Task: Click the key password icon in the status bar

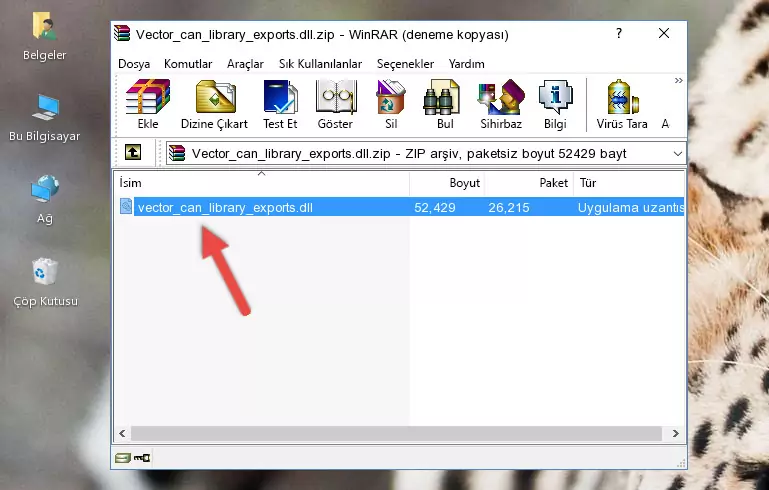Action: [x=142, y=458]
